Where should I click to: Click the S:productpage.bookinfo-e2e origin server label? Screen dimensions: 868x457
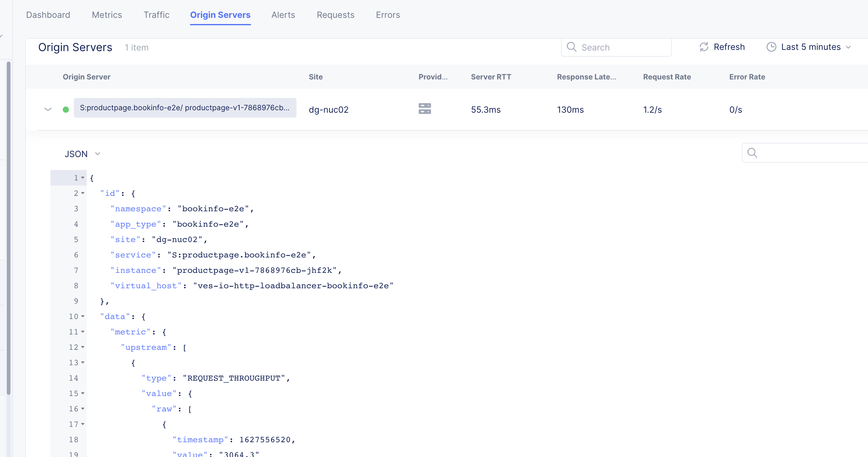[185, 107]
